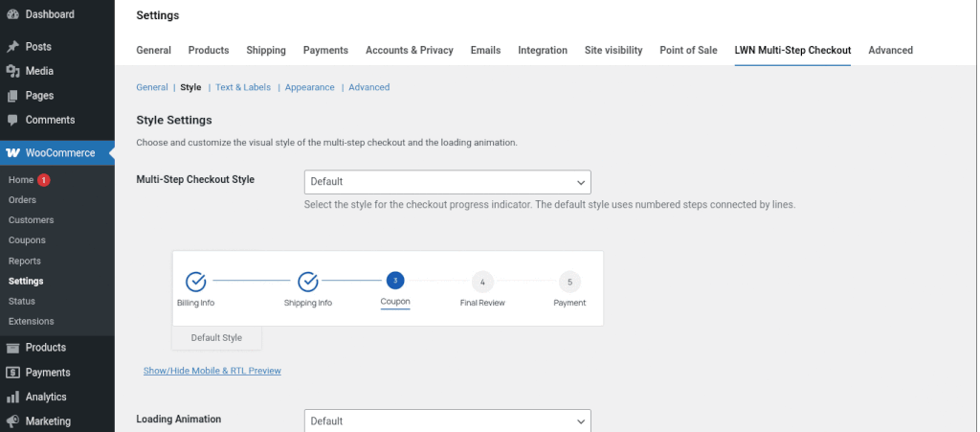Click the Dashboard gauge icon
Screen dimensions: 980x432
[12, 16]
